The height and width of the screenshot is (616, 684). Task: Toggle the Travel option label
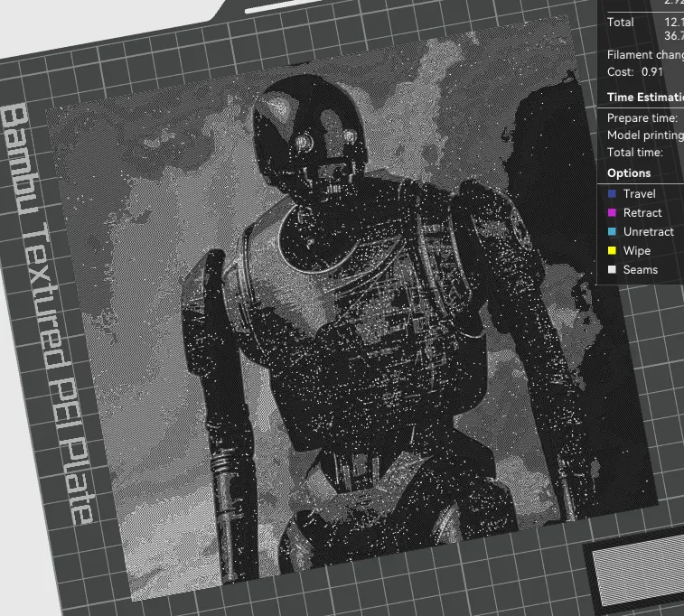639,193
